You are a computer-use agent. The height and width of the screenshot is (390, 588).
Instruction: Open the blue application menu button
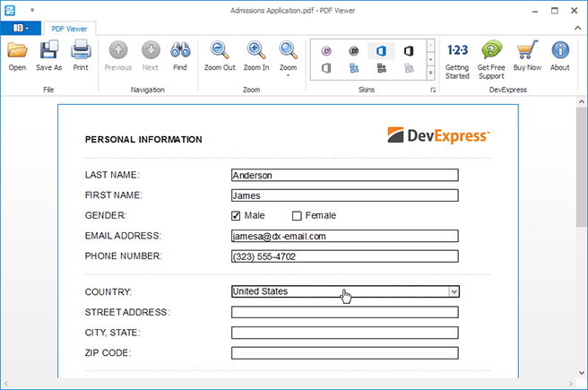coord(20,28)
